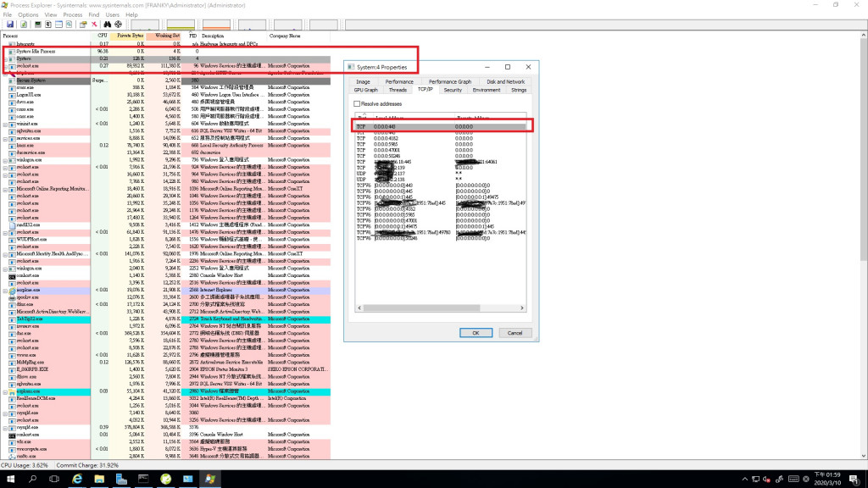The height and width of the screenshot is (488, 868).
Task: Click the connection list horizontal scrollbar thumb
Action: coord(422,308)
